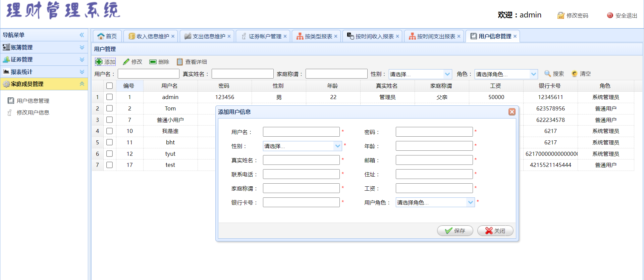Expand the 证券管理 accordion section
644x280 pixels.
(x=44, y=59)
